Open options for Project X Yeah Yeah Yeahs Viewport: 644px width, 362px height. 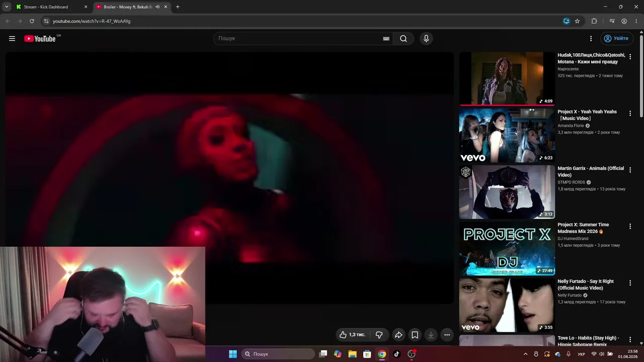630,114
